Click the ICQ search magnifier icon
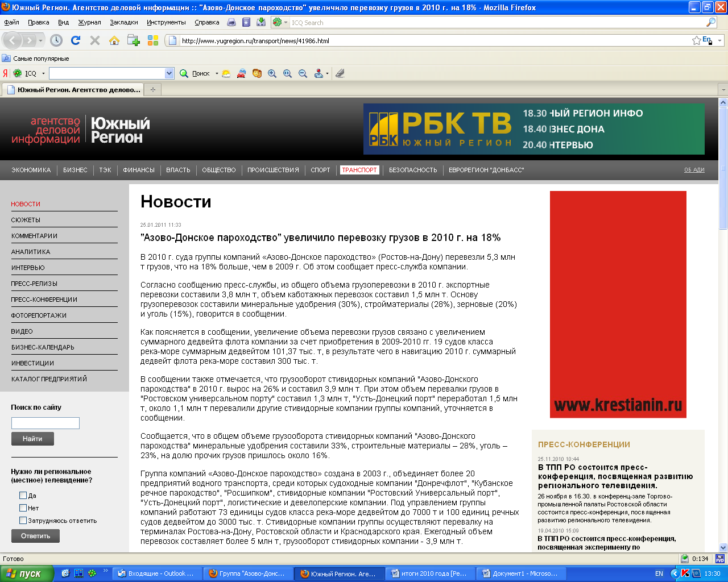The image size is (728, 582). pyautogui.click(x=711, y=22)
